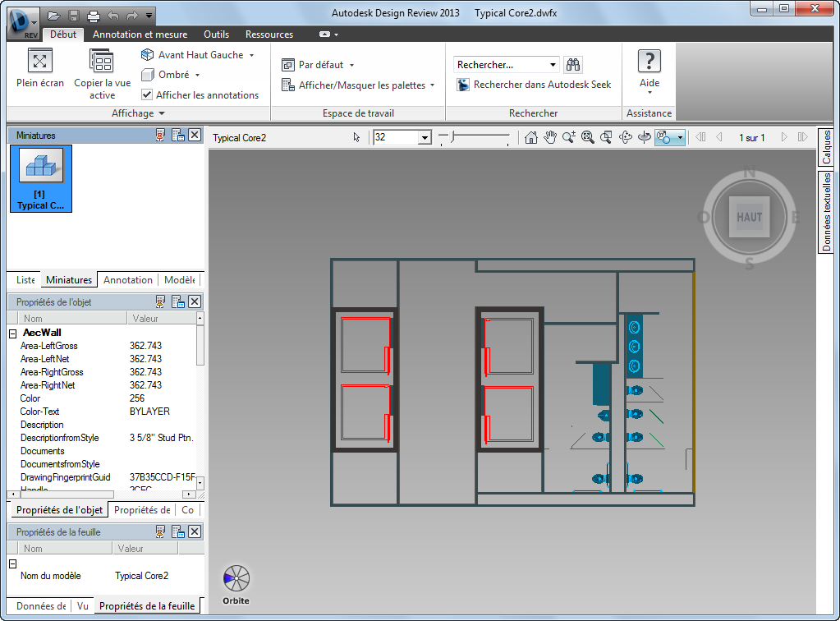Click the Orbite steering wheel

click(236, 578)
